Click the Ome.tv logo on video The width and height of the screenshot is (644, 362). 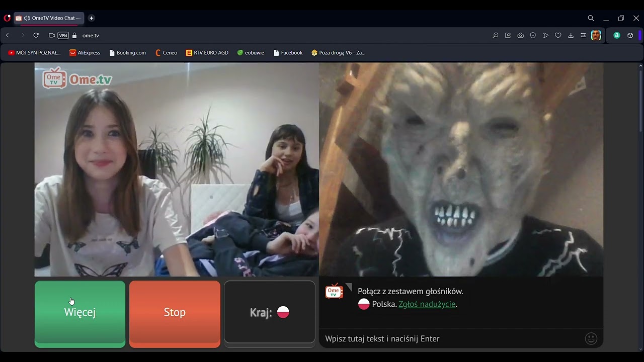pos(77,78)
